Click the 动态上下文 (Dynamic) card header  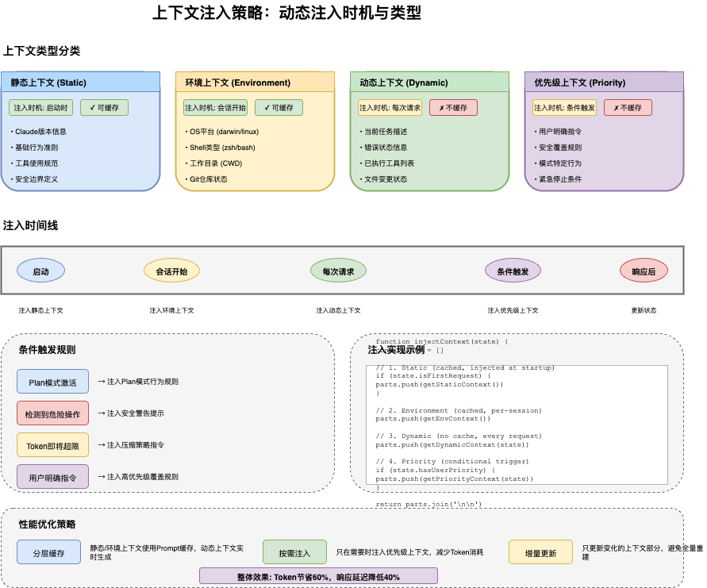coord(429,82)
